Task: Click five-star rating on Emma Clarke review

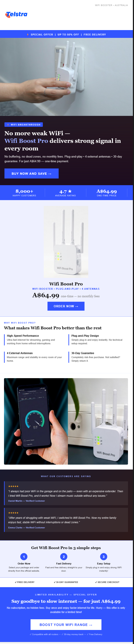Action: [13, 513]
